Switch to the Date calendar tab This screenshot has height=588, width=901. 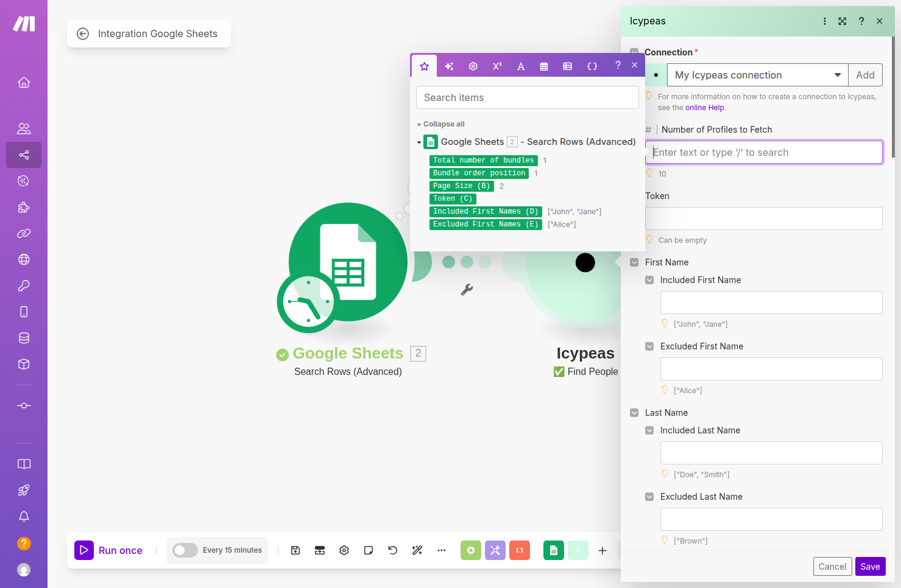544,66
